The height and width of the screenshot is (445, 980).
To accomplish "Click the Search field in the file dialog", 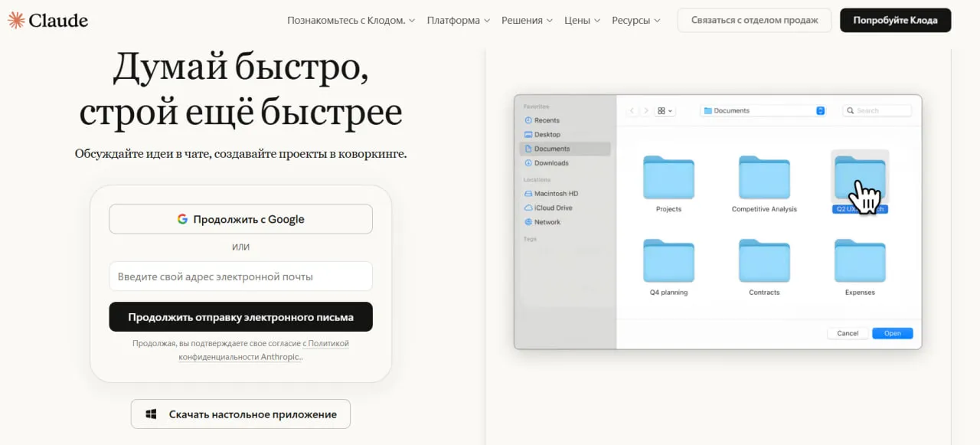I will (877, 111).
